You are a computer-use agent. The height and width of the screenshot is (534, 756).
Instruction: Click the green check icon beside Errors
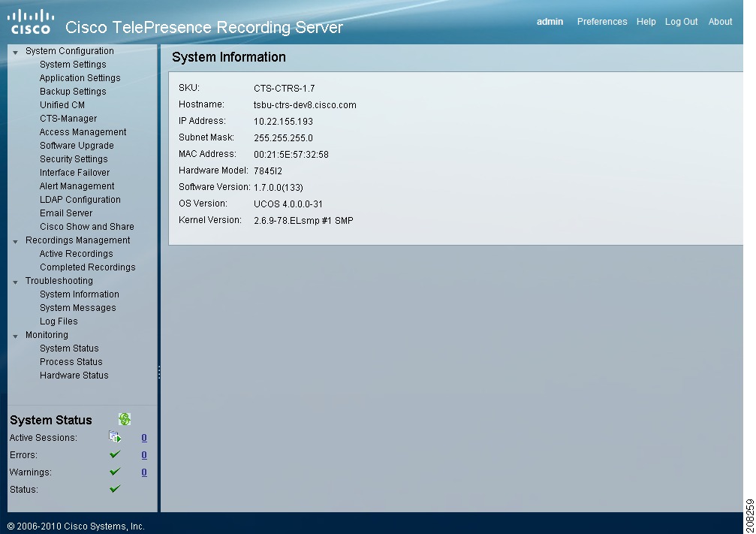115,454
